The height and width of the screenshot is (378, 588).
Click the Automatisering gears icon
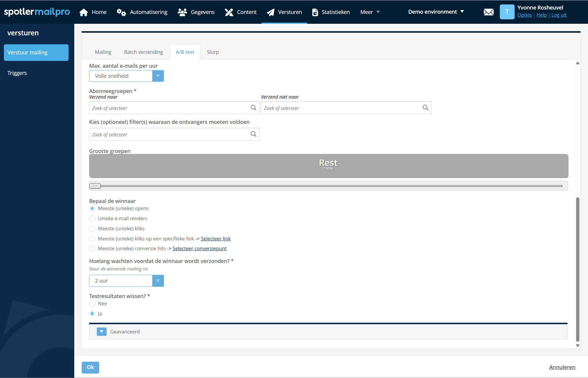[121, 12]
